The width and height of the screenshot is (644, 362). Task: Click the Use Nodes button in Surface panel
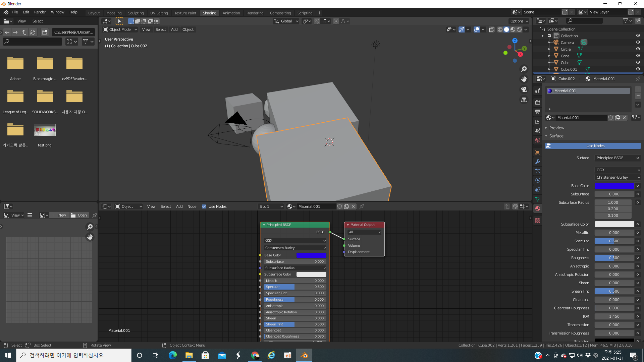coord(595,146)
